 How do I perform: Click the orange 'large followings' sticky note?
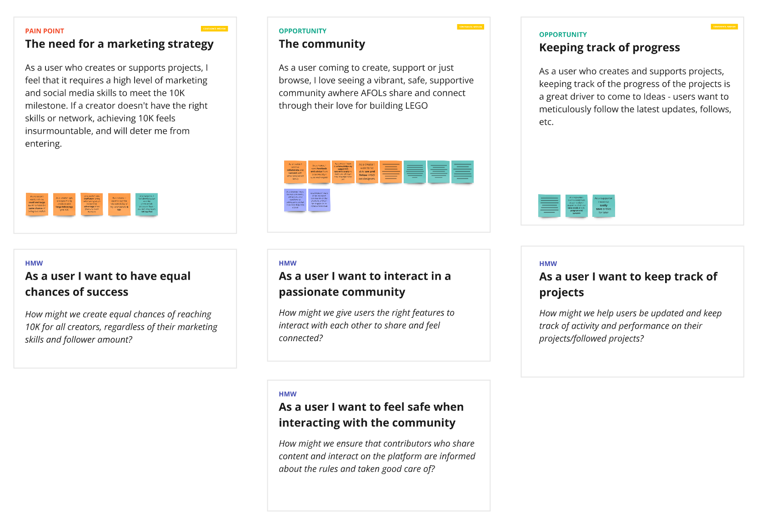tap(64, 204)
